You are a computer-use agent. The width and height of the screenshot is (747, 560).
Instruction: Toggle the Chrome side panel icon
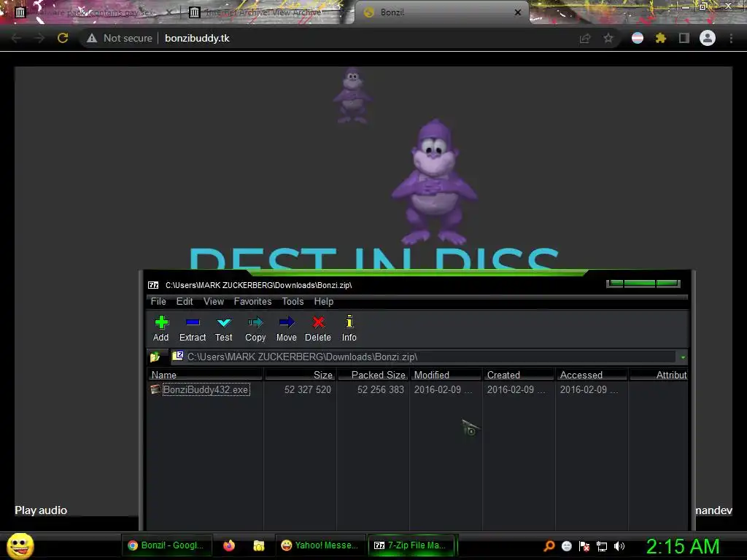pos(684,38)
